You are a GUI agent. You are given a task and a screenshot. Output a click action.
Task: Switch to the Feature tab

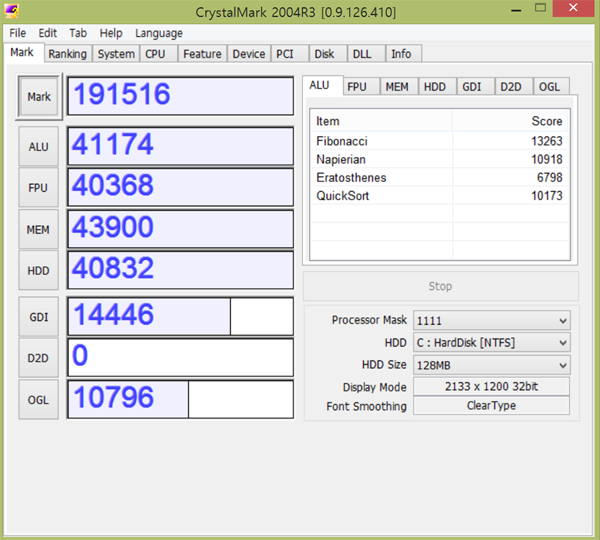click(x=202, y=54)
